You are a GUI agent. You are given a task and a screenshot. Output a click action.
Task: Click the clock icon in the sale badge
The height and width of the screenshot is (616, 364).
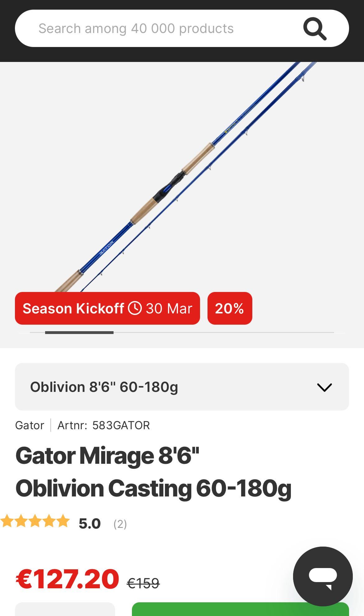pyautogui.click(x=135, y=308)
